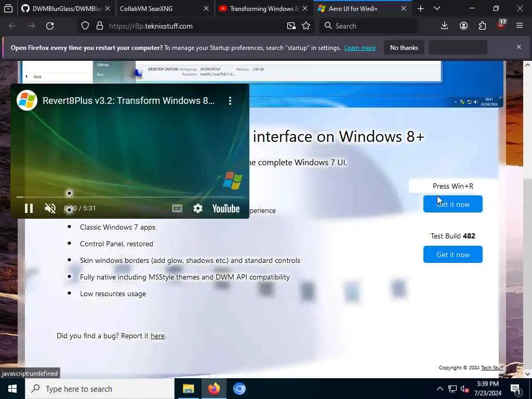Go back with the browser back arrow

click(x=12, y=26)
